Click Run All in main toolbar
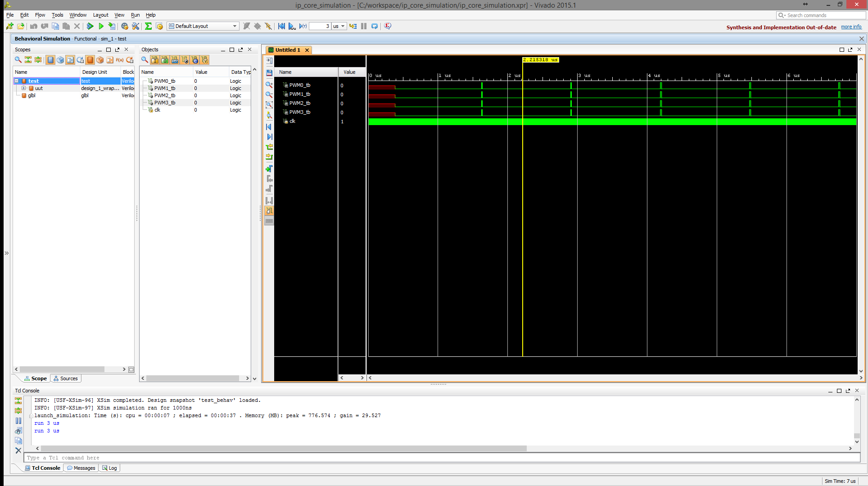The width and height of the screenshot is (868, 486). pyautogui.click(x=292, y=26)
